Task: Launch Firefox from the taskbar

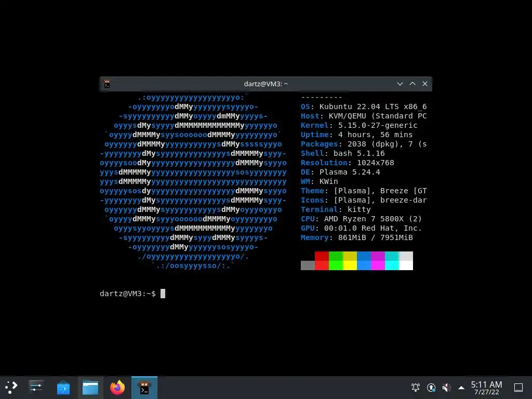Action: coord(117,388)
